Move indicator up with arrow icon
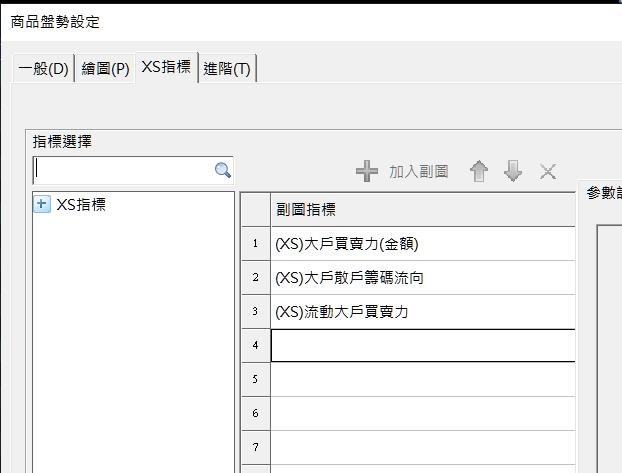Viewport: 622px width, 473px height. pos(479,172)
